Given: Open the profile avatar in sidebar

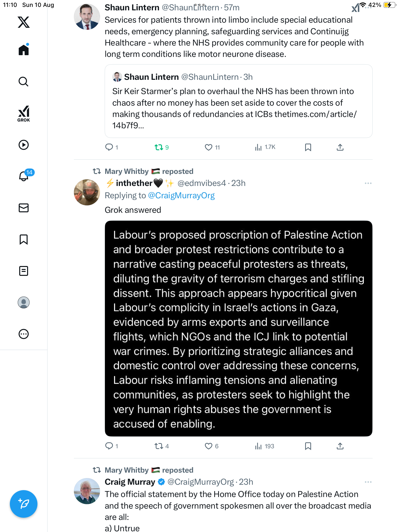Looking at the screenshot, I should click(24, 302).
